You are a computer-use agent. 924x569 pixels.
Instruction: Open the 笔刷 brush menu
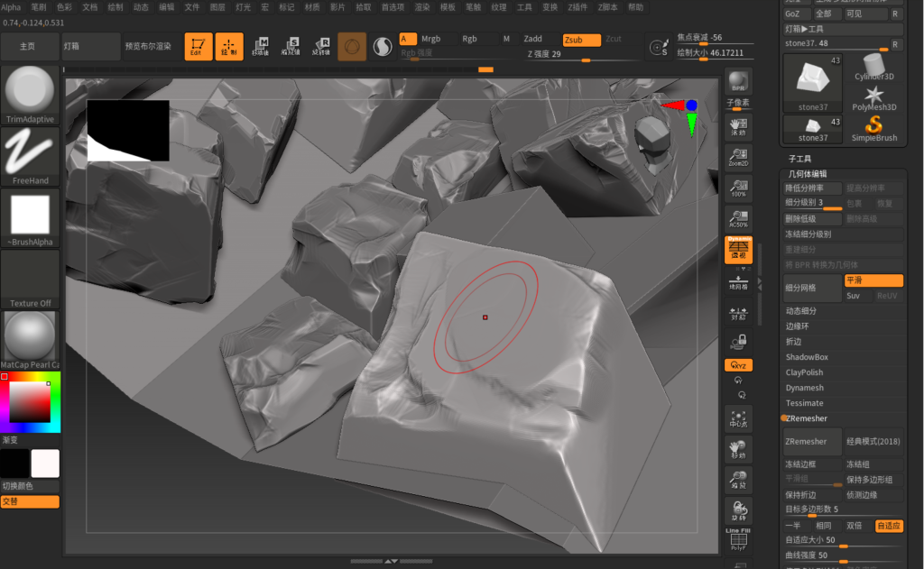[x=38, y=7]
